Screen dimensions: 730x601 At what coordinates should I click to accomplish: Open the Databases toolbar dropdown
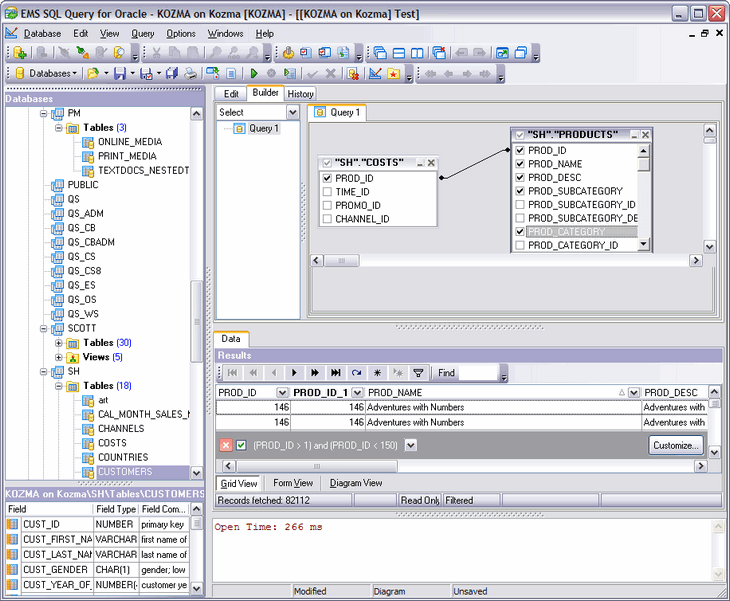coord(47,74)
